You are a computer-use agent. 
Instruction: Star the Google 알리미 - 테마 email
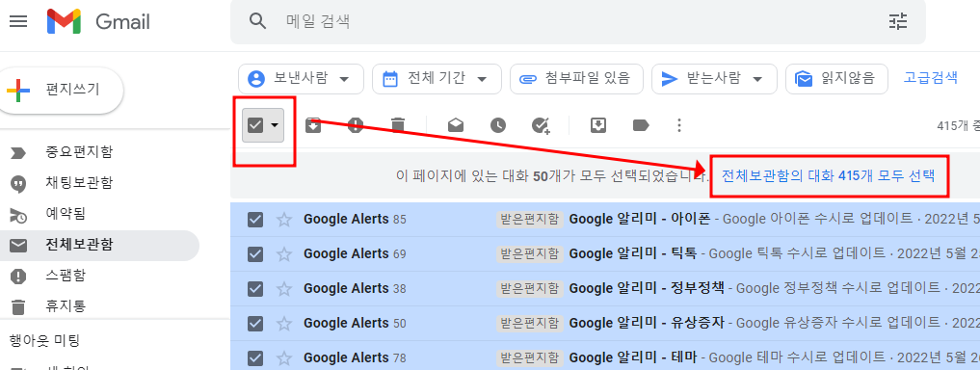(x=284, y=358)
